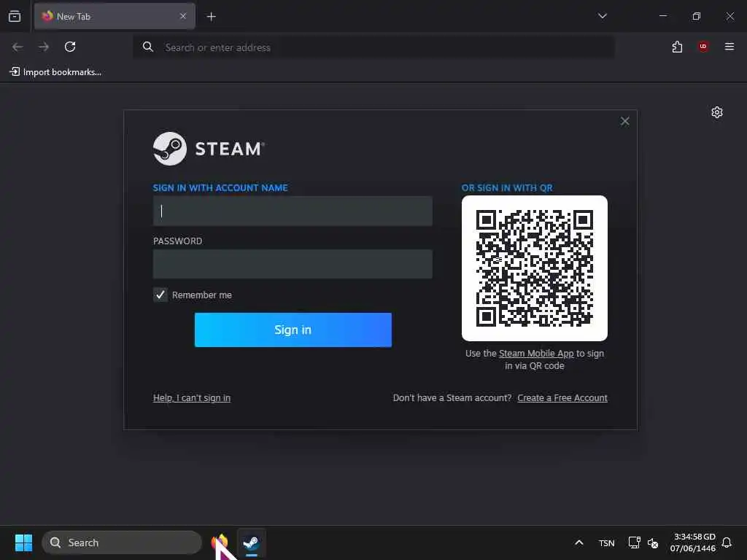This screenshot has width=747, height=560.
Task: Minimize the browser window
Action: 662,16
